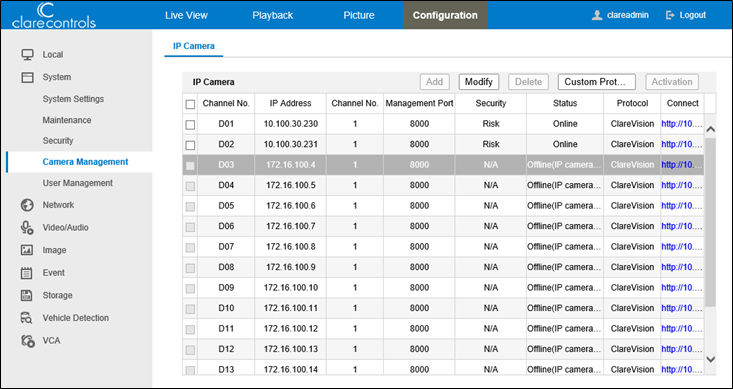Viewport: 733px width, 389px height.
Task: Click the clareadmin username text
Action: click(x=627, y=15)
